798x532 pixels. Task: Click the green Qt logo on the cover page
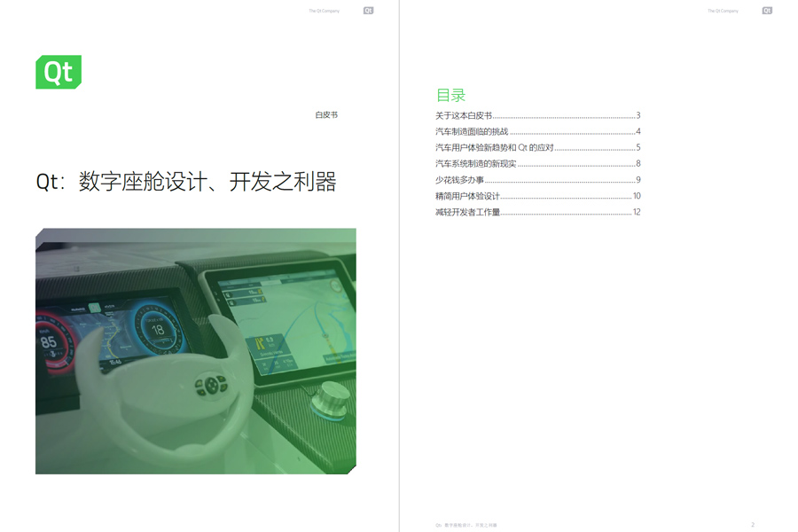58,72
